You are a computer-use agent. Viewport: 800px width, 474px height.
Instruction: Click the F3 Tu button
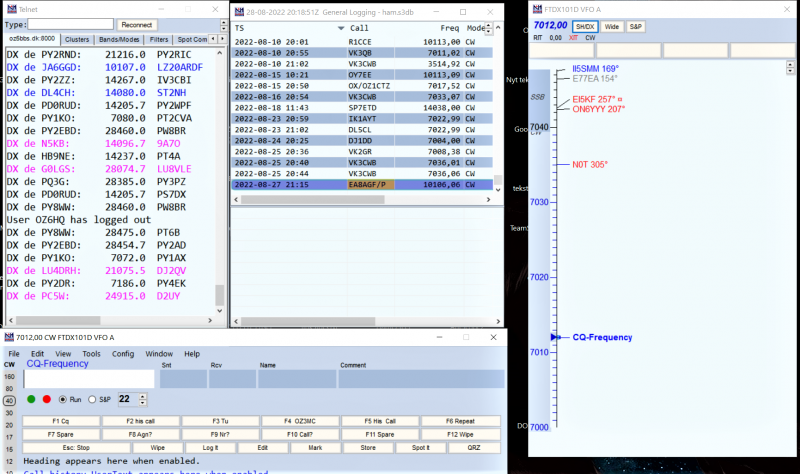click(x=220, y=421)
